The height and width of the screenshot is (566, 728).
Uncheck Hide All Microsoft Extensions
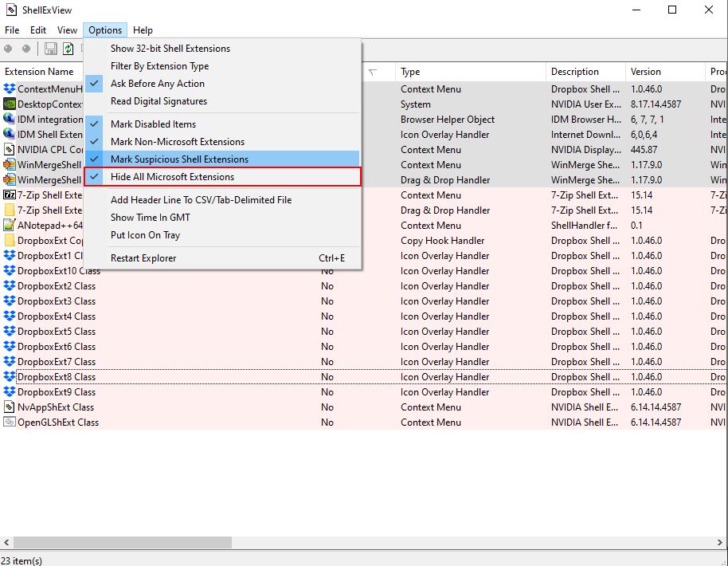coord(222,177)
